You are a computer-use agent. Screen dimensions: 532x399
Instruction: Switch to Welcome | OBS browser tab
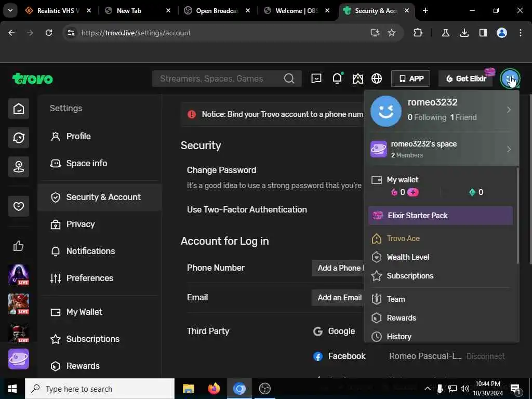pyautogui.click(x=297, y=10)
